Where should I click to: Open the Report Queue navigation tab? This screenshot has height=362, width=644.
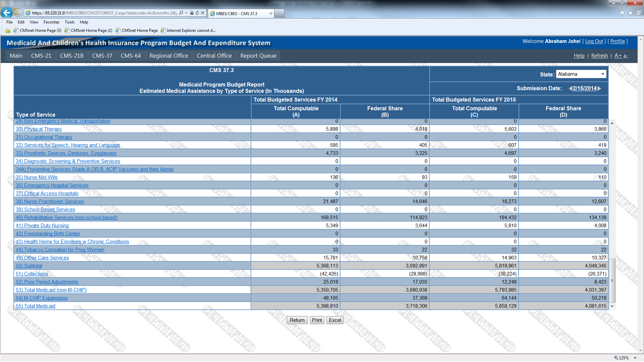[258, 56]
